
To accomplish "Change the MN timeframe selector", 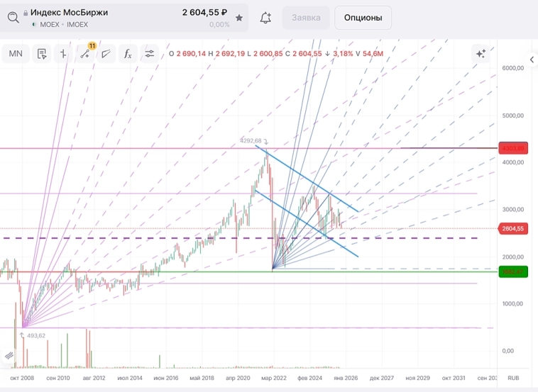I will coord(16,54).
